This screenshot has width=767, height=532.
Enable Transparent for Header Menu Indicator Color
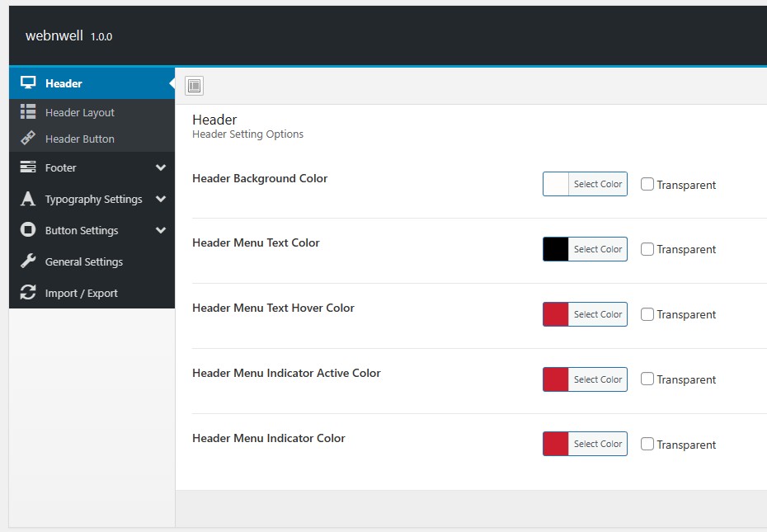647,444
